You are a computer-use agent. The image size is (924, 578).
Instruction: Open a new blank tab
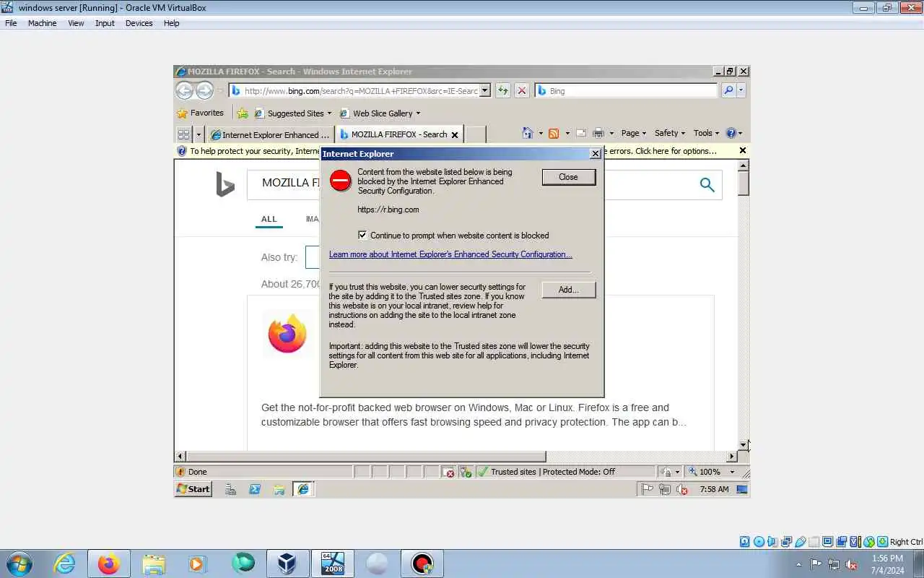point(475,134)
